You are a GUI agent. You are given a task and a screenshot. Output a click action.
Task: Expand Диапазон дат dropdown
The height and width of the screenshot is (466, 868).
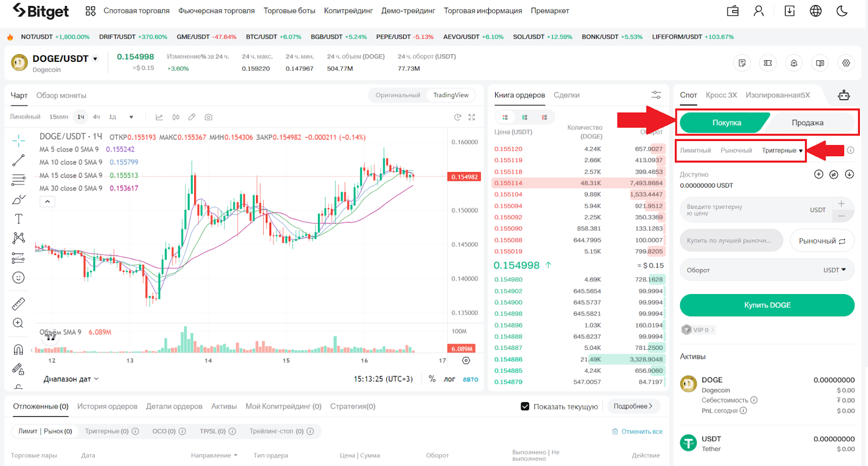tap(71, 379)
